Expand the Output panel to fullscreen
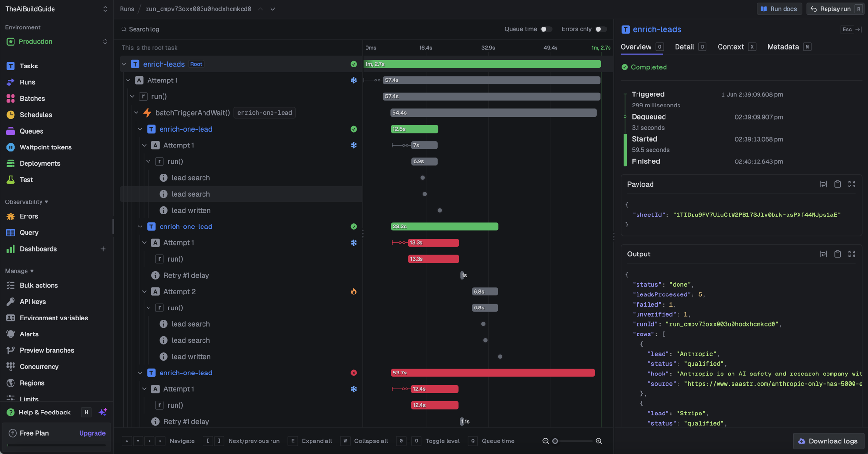 852,254
